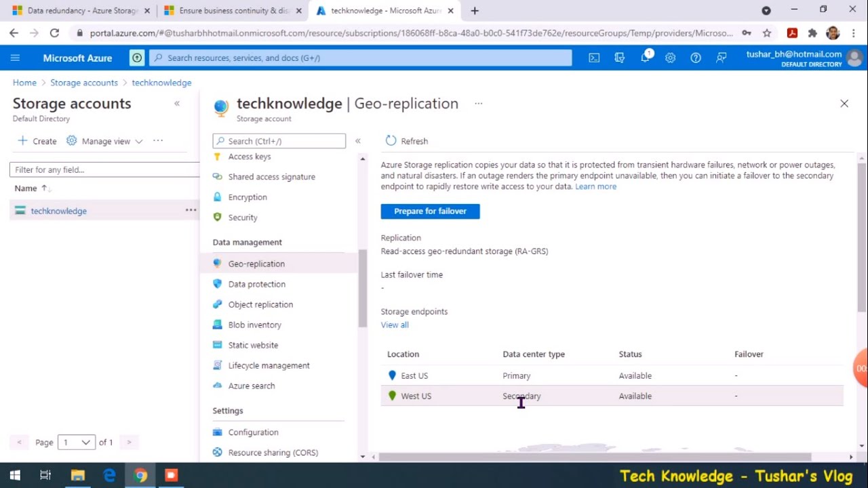Open techknowledge storage account in list

point(58,211)
